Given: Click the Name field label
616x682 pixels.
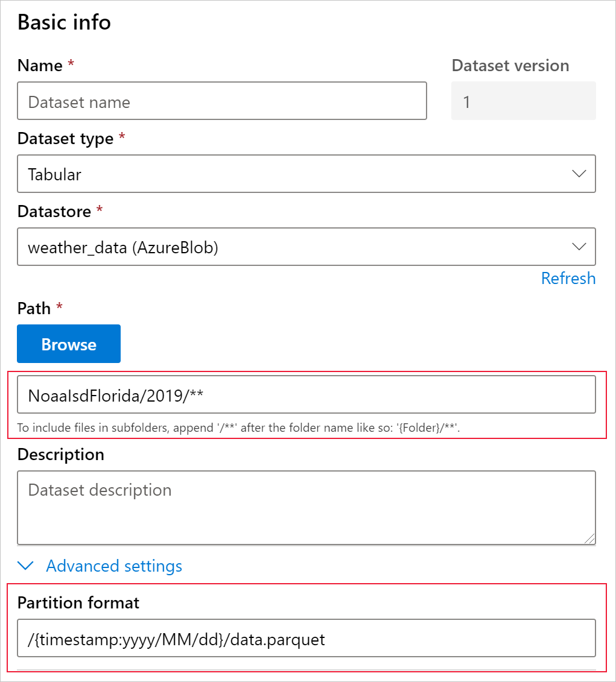Looking at the screenshot, I should pyautogui.click(x=40, y=65).
